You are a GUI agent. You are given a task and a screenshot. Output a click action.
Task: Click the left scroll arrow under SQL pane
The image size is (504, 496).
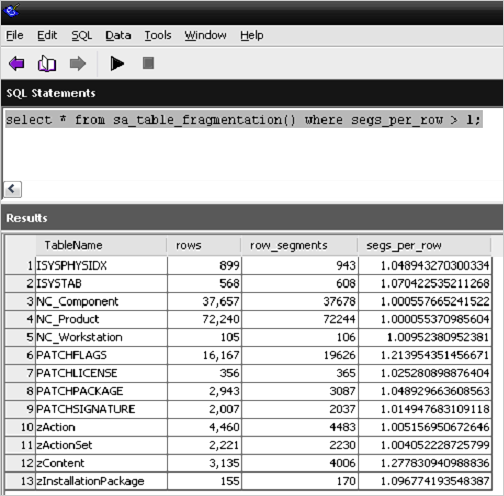pyautogui.click(x=13, y=189)
